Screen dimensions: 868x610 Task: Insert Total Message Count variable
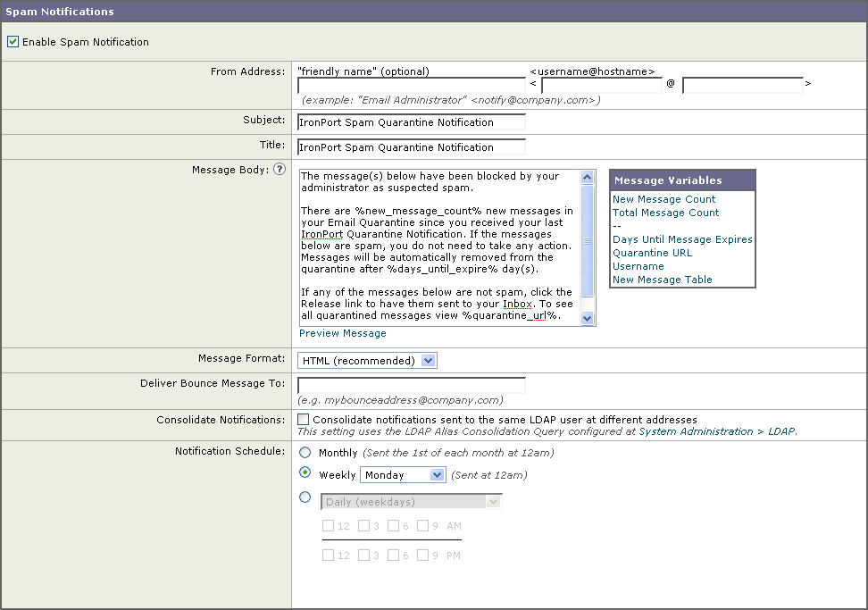(x=665, y=213)
